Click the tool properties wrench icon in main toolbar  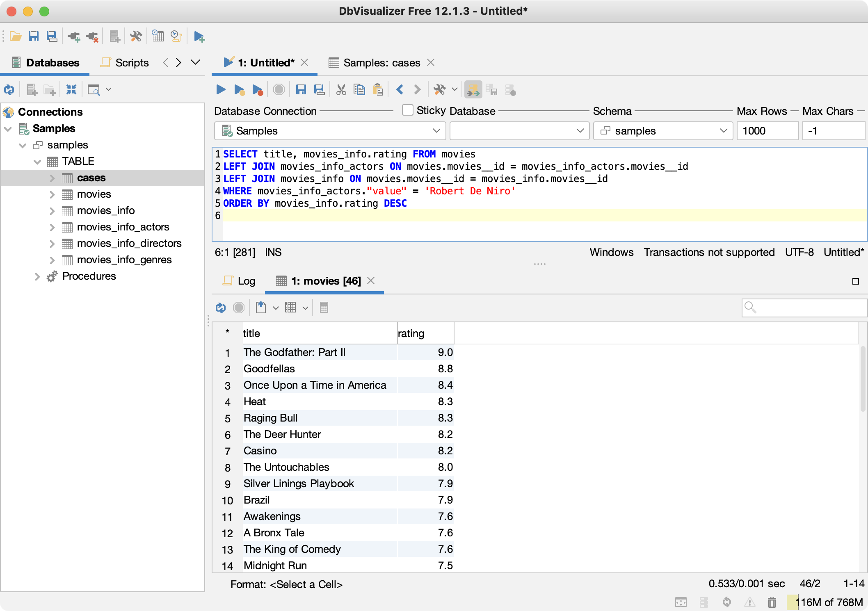click(x=136, y=37)
